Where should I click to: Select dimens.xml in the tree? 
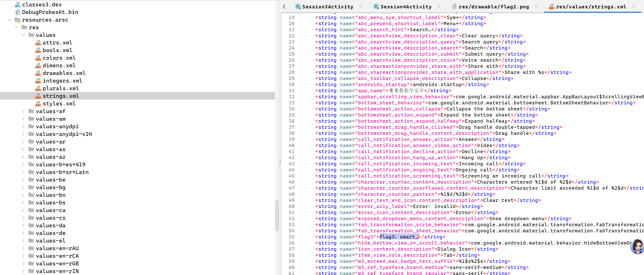(59, 66)
